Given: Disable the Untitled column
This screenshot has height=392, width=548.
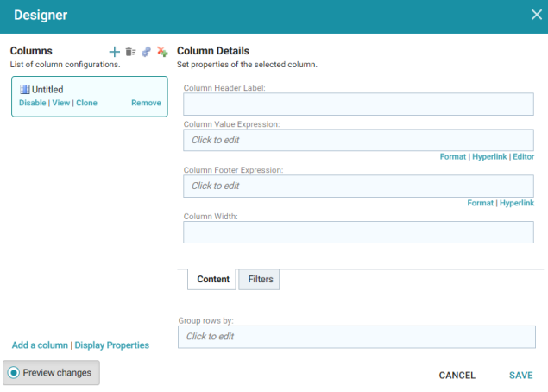Looking at the screenshot, I should tap(33, 103).
